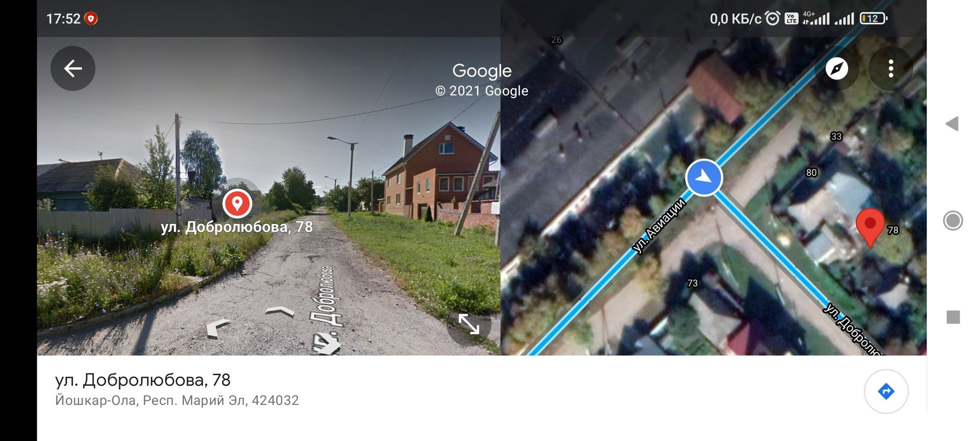Open recent apps with square button

click(x=953, y=317)
